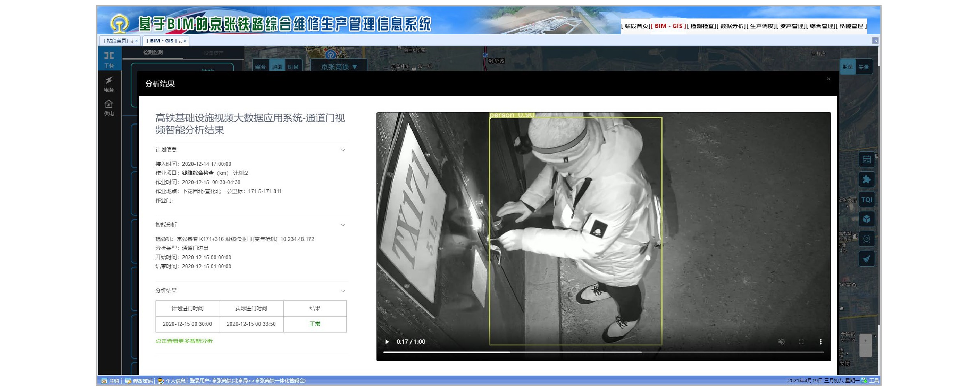980x392 pixels.
Task: Click the 3D cube map tool icon
Action: 866,219
